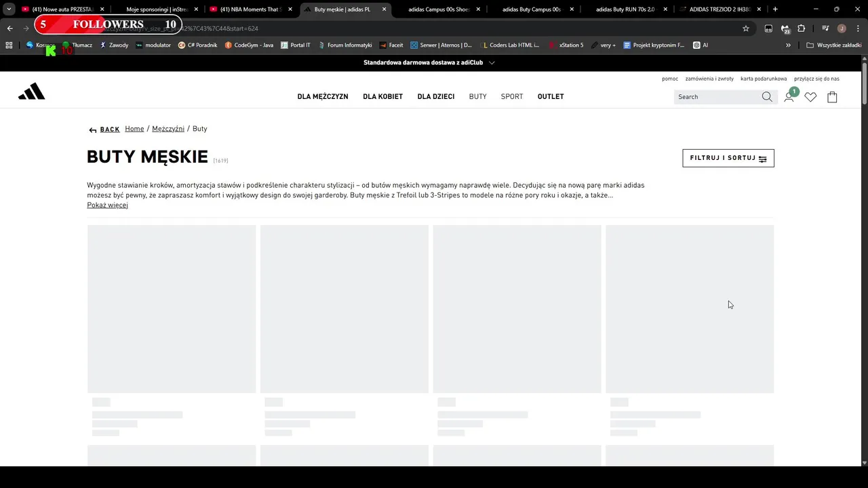Go to Mężczyźni breadcrumb
The image size is (868, 488).
click(x=168, y=129)
